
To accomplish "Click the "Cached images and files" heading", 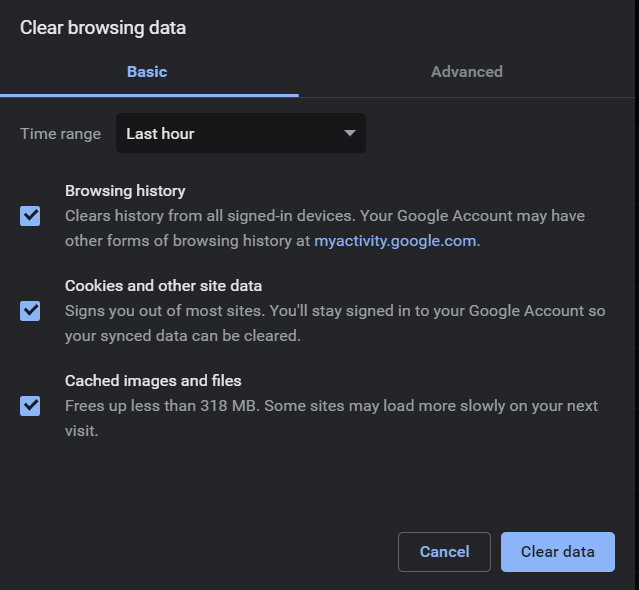I will tap(153, 381).
